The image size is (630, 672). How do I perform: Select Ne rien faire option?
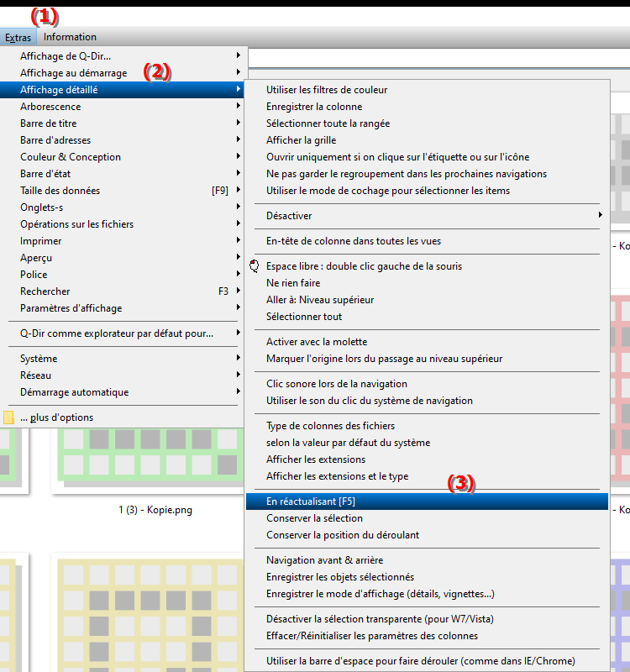coord(427,283)
